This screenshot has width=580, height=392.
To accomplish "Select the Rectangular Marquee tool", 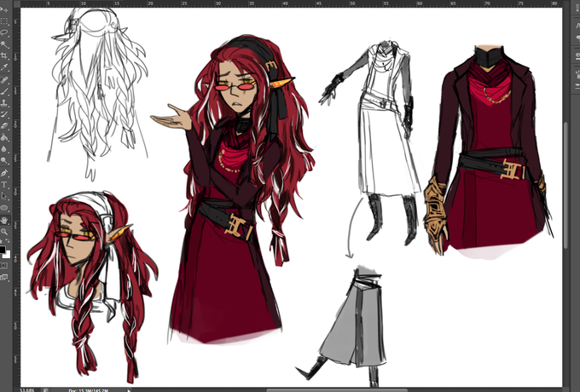I will 4,21.
